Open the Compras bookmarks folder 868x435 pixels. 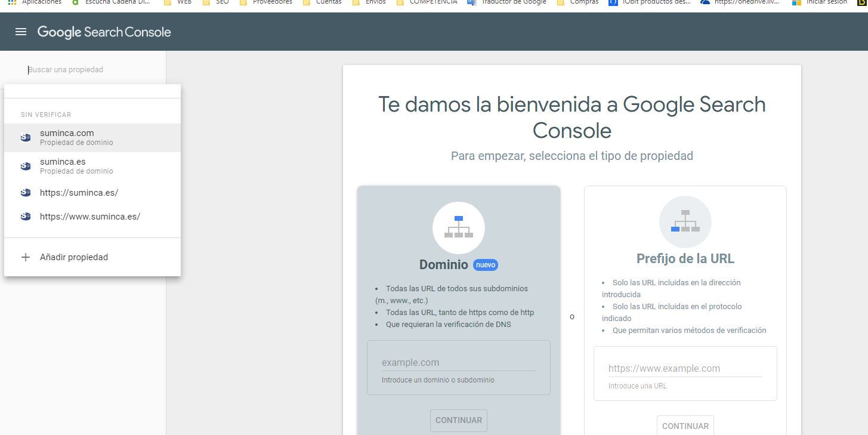tap(577, 2)
